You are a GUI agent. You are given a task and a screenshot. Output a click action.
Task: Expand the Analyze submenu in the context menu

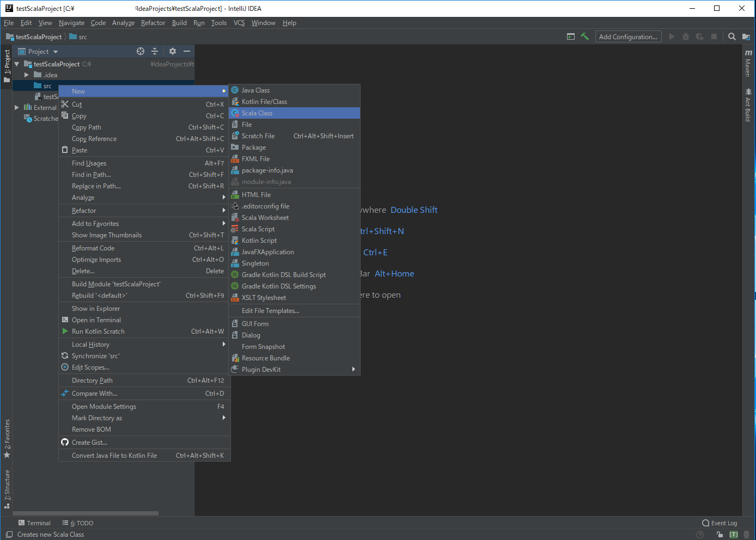[144, 198]
